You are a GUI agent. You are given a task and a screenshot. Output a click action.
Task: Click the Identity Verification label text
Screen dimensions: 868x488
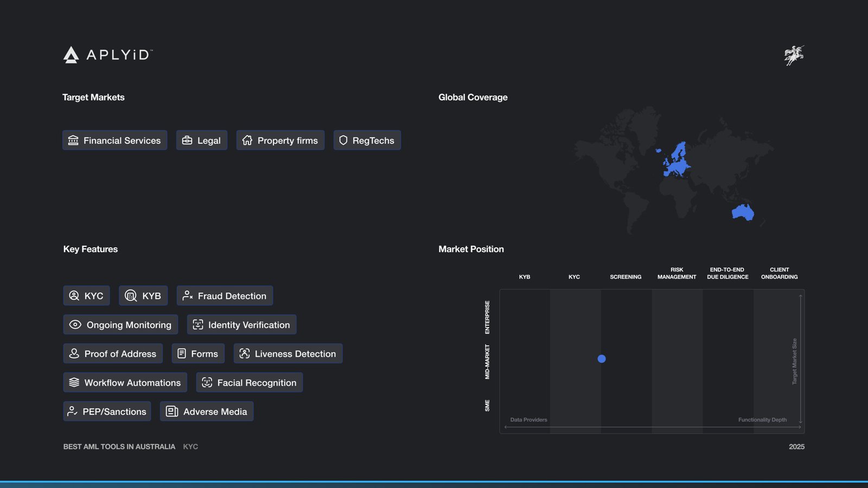pyautogui.click(x=249, y=325)
